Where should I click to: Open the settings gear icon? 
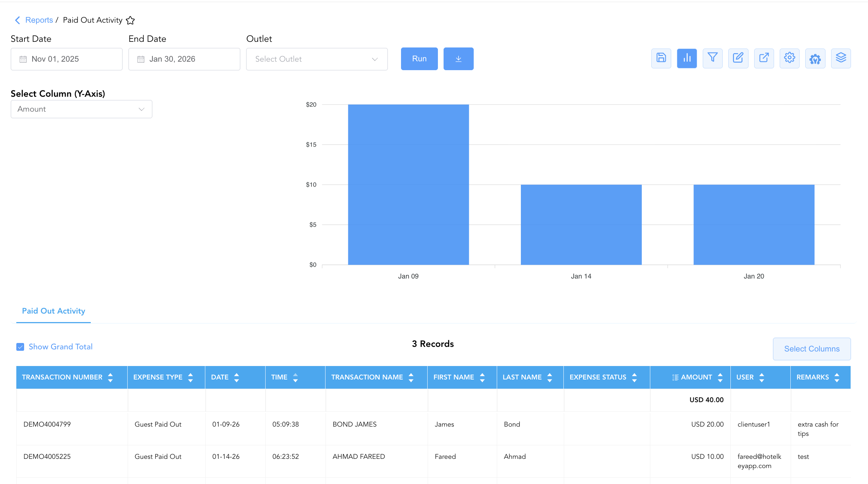click(790, 58)
